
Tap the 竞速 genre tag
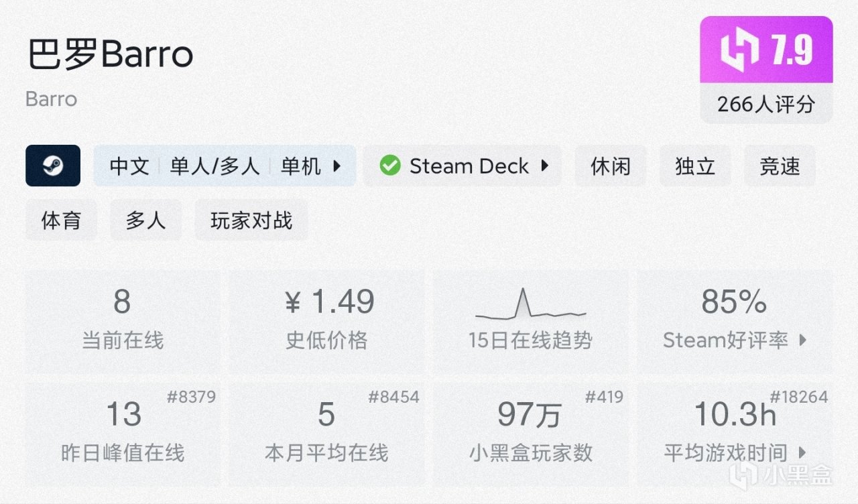click(x=780, y=166)
